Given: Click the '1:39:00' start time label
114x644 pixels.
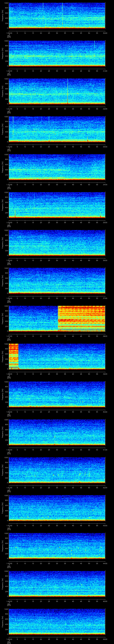Looking at the screenshot, I should [x=9, y=412].
